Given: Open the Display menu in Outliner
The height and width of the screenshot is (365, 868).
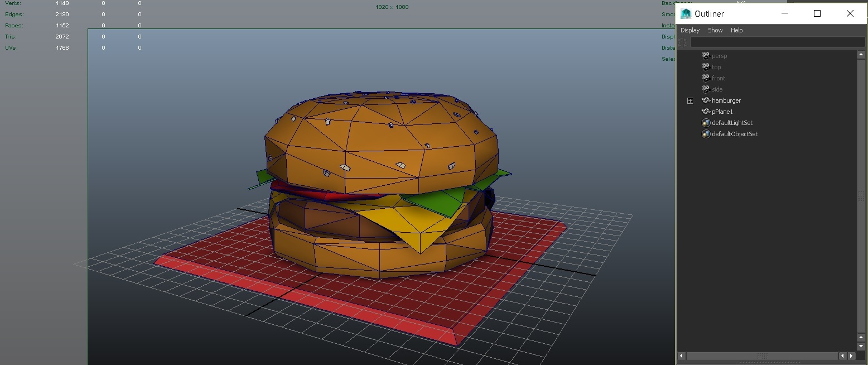Looking at the screenshot, I should (x=690, y=30).
